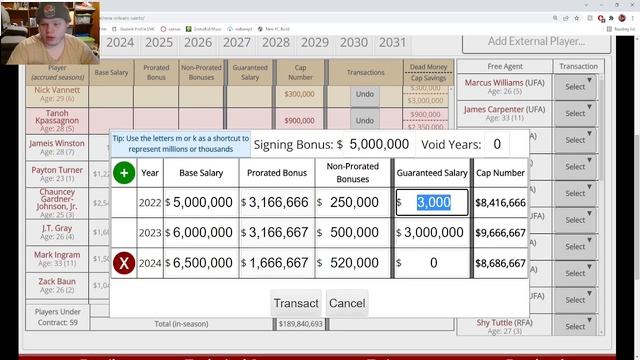Select the Zack Baun player row
Screen dimensions: 640x360
[x=57, y=285]
